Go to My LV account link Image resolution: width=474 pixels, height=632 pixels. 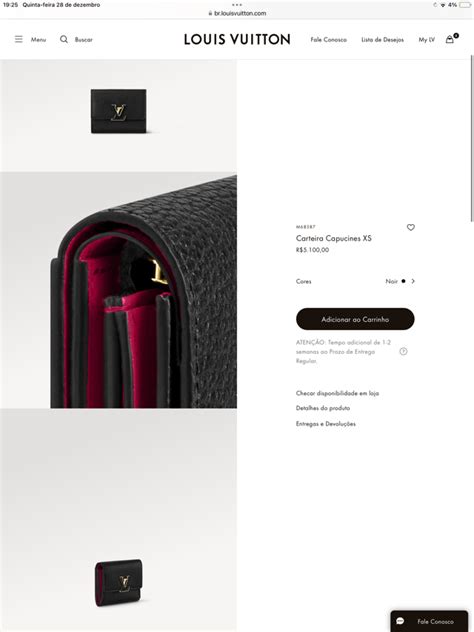[x=426, y=40]
